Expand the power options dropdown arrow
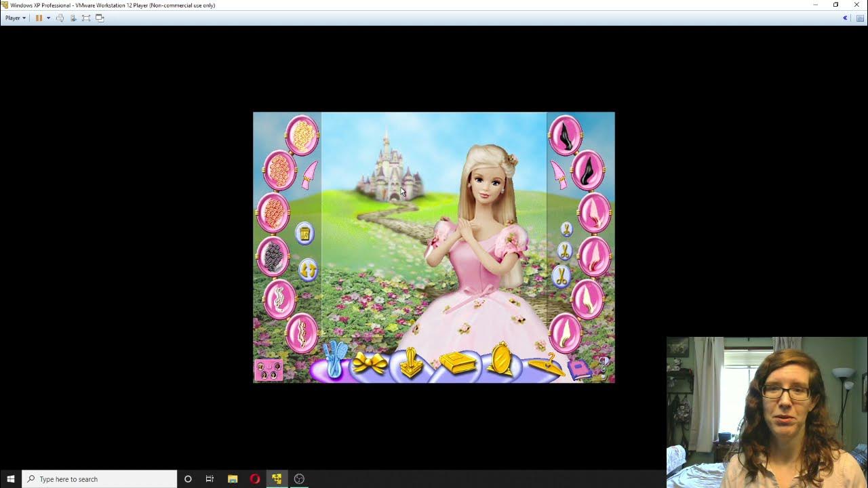This screenshot has height=488, width=868. 48,18
